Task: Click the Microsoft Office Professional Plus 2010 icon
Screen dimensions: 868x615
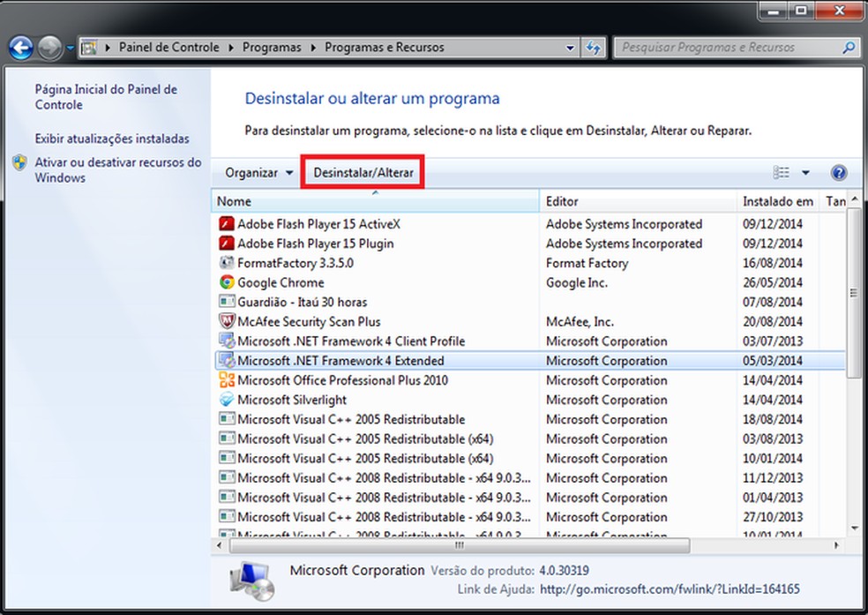Action: click(x=227, y=380)
